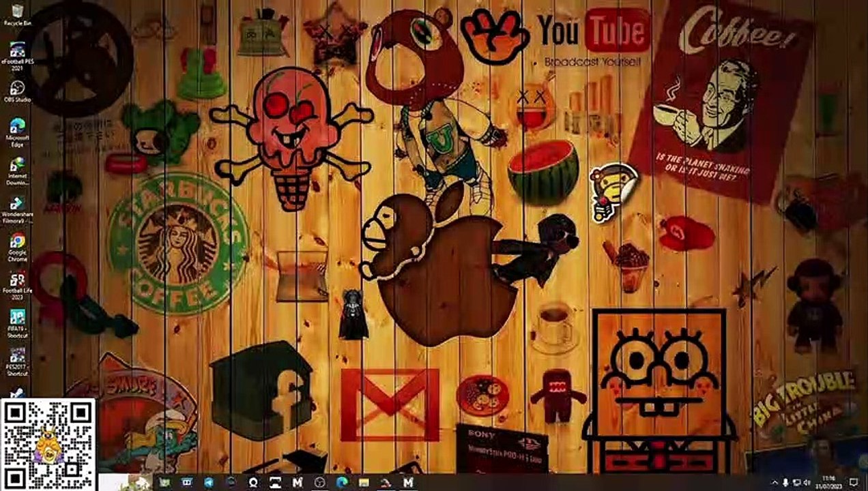The width and height of the screenshot is (868, 491).
Task: Open File Explorer from the taskbar
Action: 364,482
